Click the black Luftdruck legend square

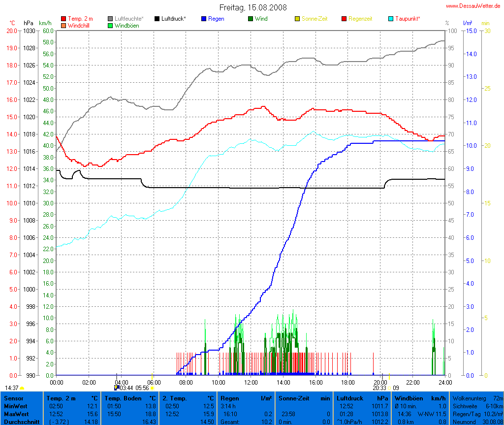pos(157,19)
